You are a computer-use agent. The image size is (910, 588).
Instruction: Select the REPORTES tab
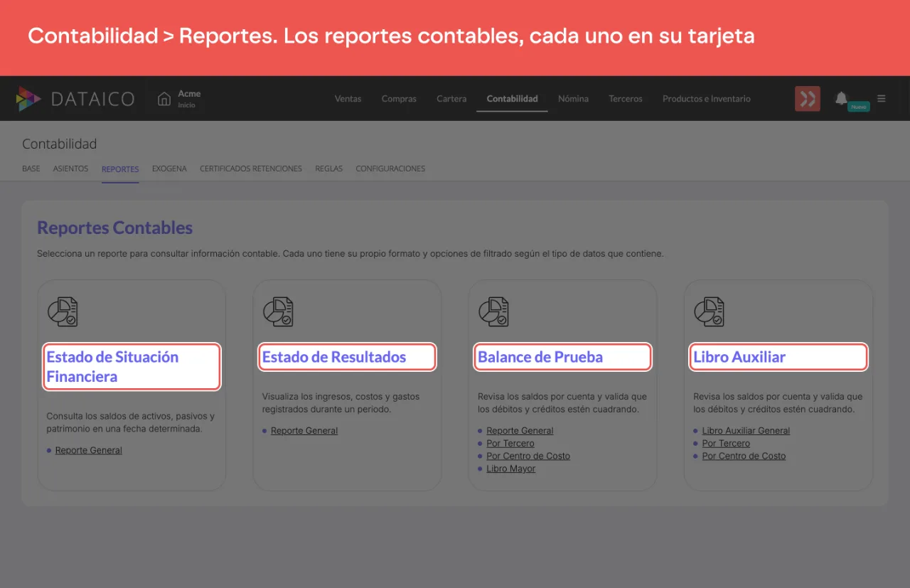click(x=120, y=169)
